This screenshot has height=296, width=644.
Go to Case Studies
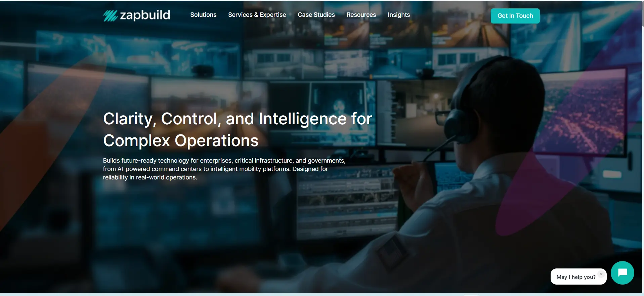[x=316, y=15]
